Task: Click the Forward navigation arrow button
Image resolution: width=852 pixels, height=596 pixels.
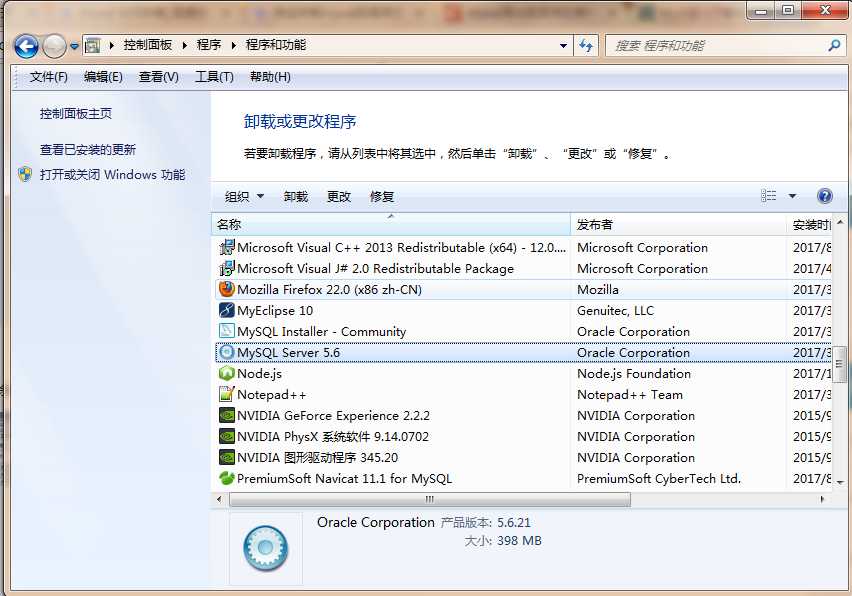Action: tap(54, 46)
